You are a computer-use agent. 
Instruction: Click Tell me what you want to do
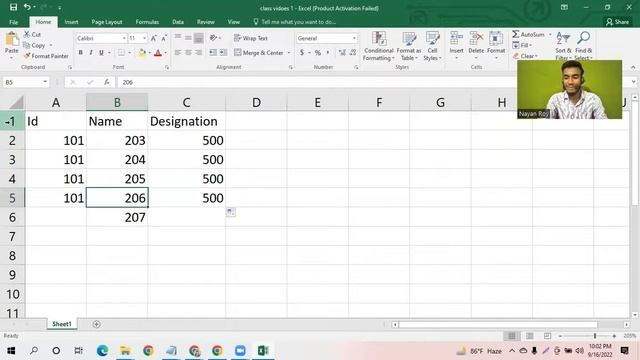click(295, 22)
